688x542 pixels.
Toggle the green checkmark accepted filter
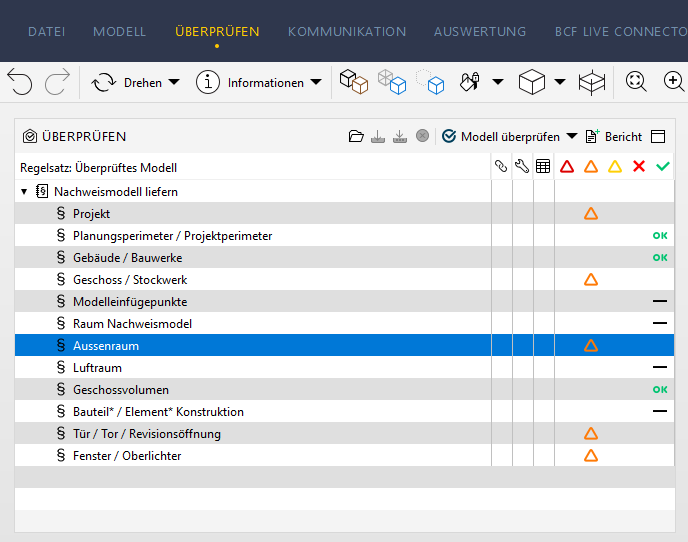click(663, 166)
